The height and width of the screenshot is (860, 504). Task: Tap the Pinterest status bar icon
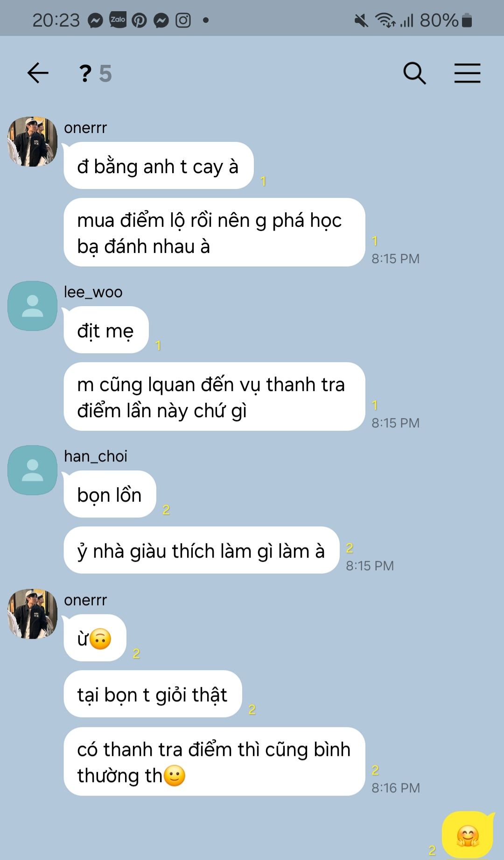(x=139, y=21)
